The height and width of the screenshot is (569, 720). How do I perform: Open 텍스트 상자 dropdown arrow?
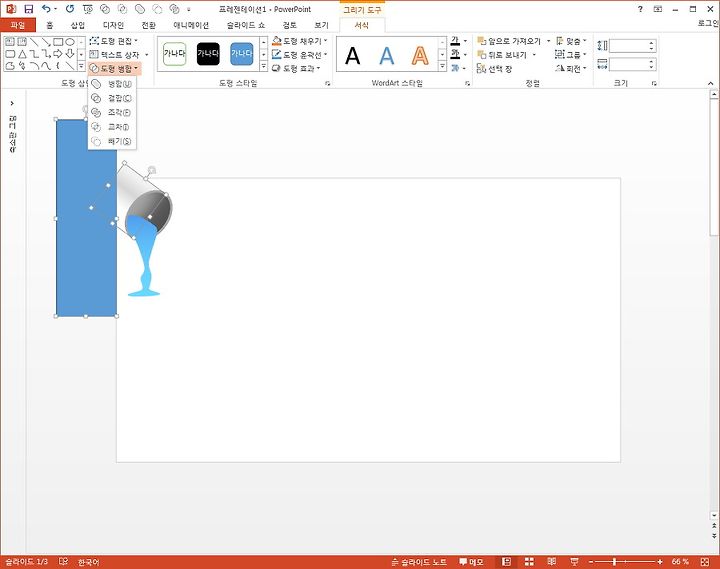click(146, 55)
